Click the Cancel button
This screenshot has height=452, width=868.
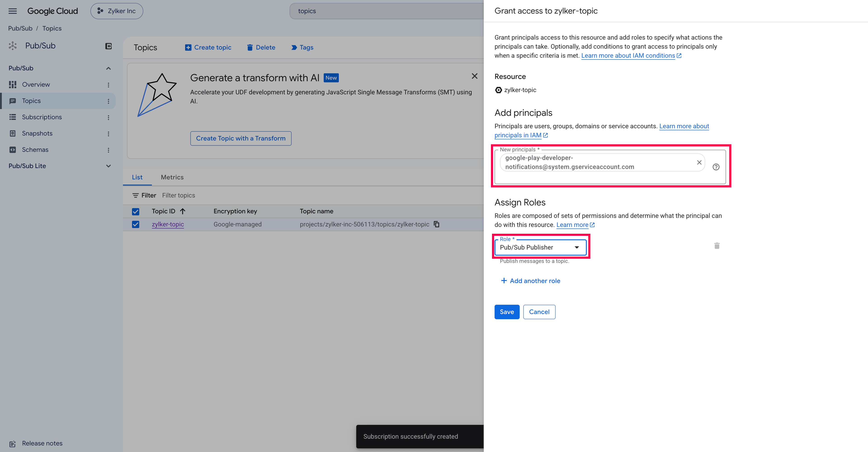(539, 312)
